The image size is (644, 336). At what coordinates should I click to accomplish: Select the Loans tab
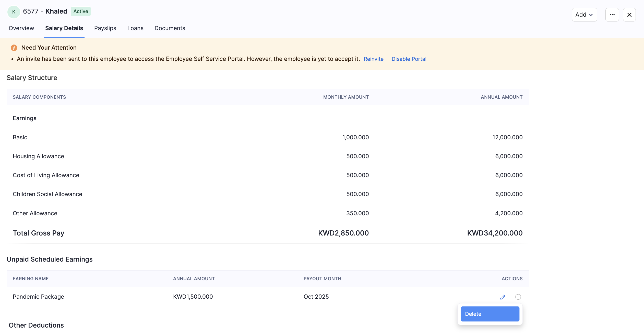point(135,28)
